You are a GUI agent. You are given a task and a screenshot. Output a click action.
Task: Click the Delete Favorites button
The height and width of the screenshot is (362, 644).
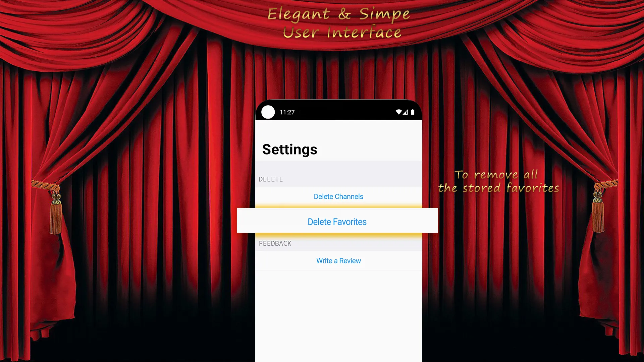pos(337,222)
